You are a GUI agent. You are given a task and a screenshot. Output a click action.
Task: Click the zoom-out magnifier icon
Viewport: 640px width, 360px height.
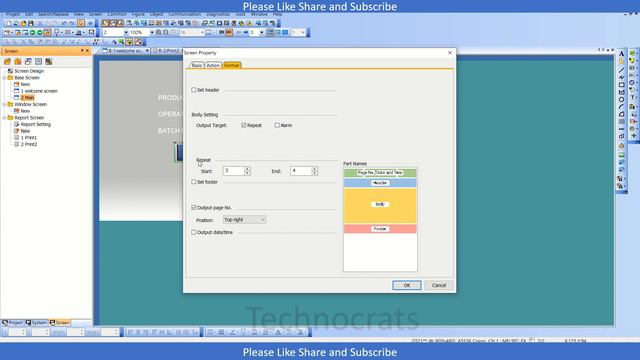click(x=166, y=32)
